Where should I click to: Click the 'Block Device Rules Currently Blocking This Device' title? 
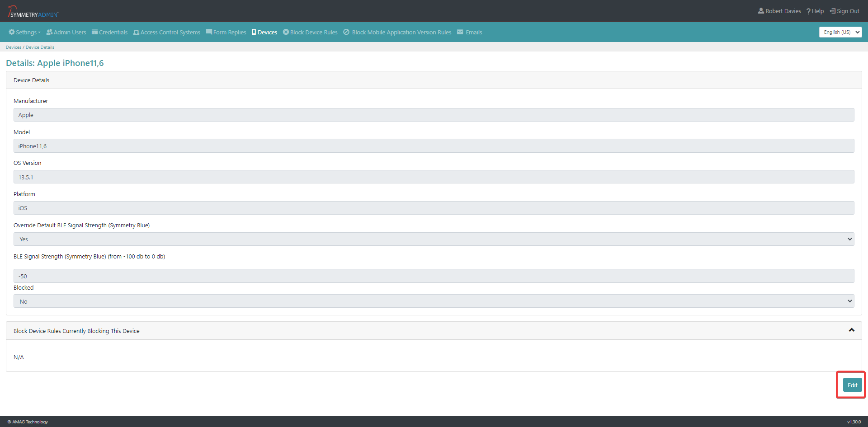tap(76, 331)
